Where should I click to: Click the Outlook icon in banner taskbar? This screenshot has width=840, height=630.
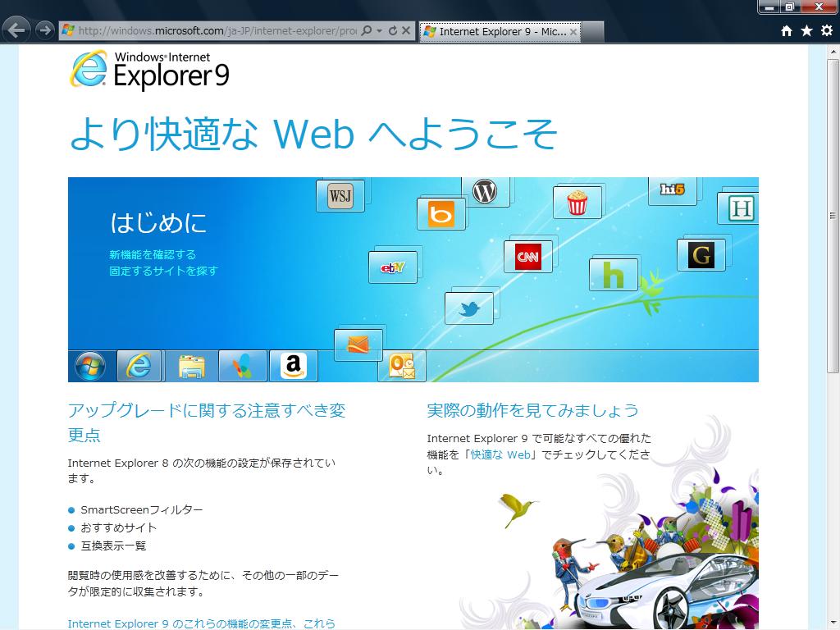[x=402, y=366]
